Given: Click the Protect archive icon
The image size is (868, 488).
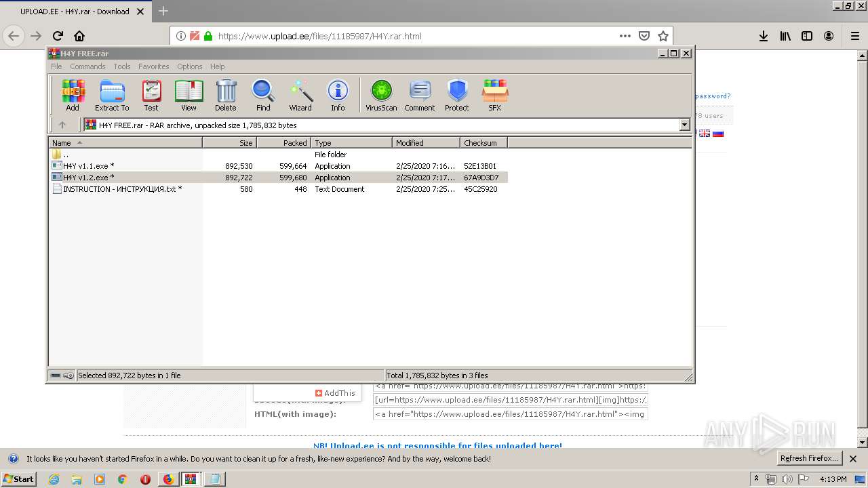Looking at the screenshot, I should point(457,95).
